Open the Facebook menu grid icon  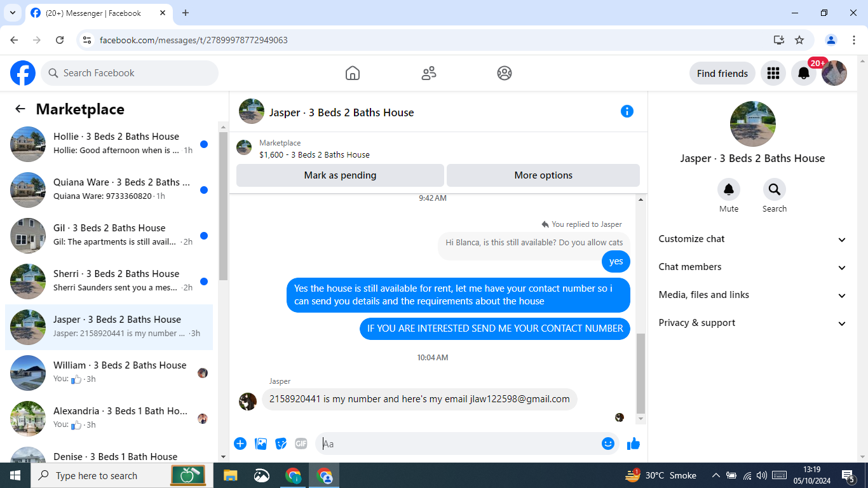tap(773, 73)
